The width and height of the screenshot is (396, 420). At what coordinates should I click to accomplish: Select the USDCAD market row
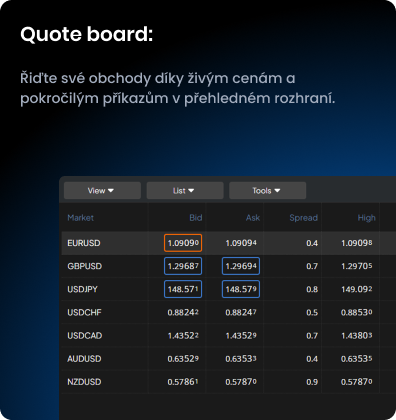tap(229, 335)
